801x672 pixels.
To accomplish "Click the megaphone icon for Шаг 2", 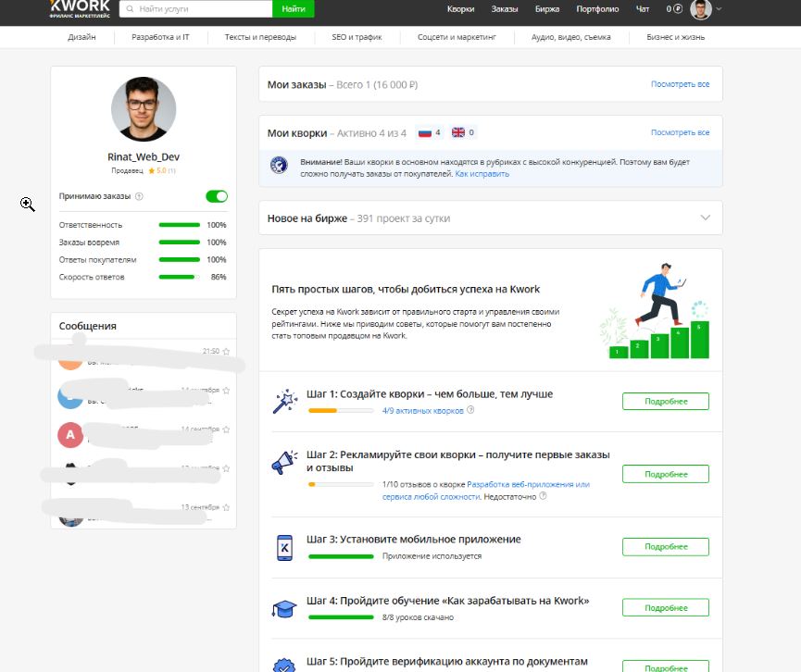I will pyautogui.click(x=282, y=462).
